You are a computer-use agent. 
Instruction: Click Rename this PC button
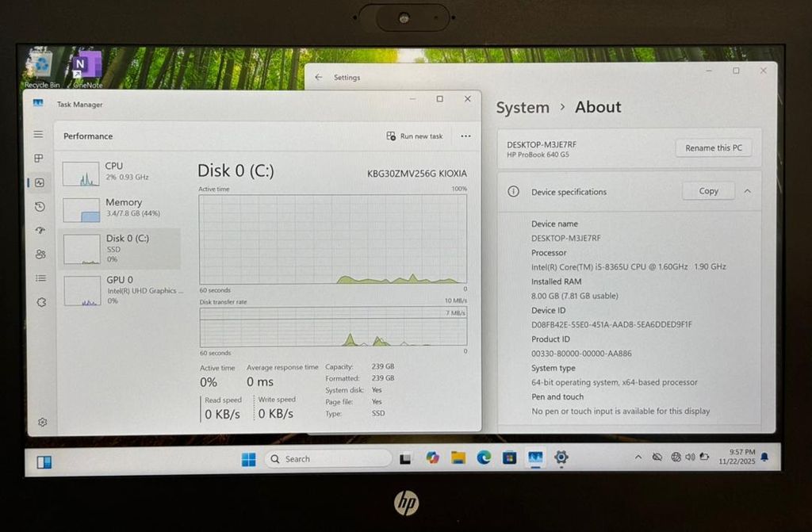point(713,148)
